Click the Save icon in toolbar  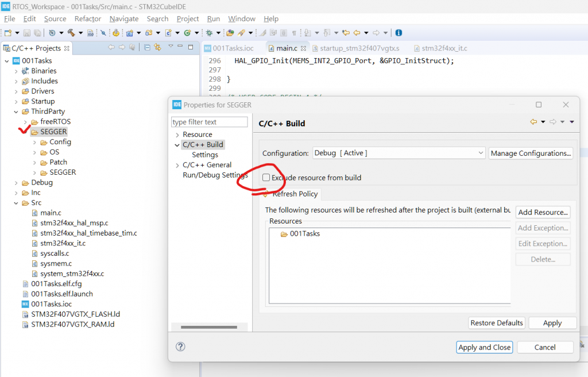(26, 33)
